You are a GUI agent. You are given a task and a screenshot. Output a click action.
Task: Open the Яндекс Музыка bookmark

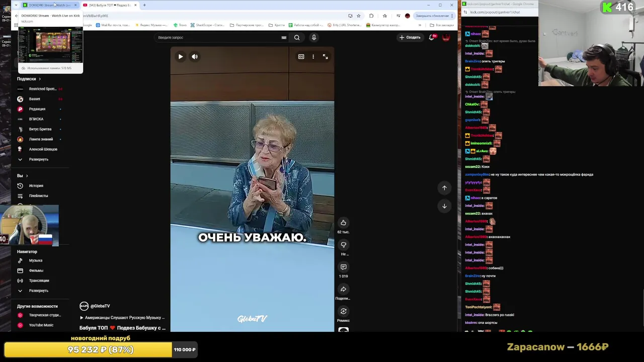pyautogui.click(x=152, y=25)
